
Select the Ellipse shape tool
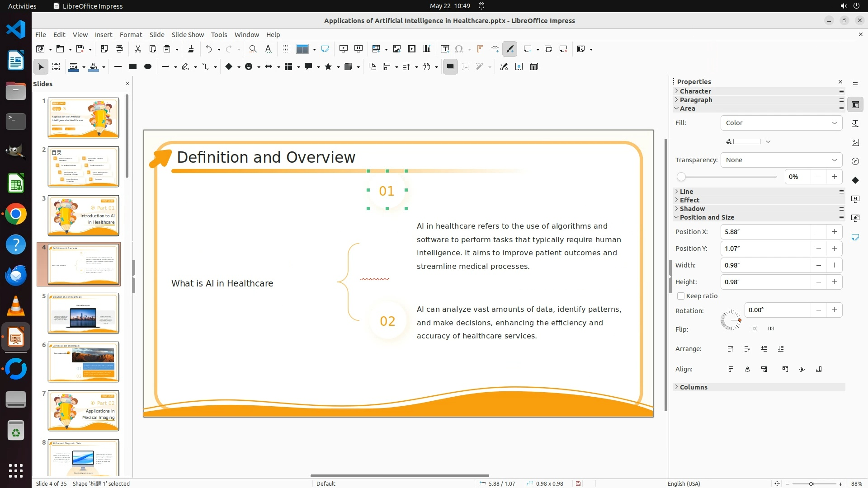pos(147,66)
